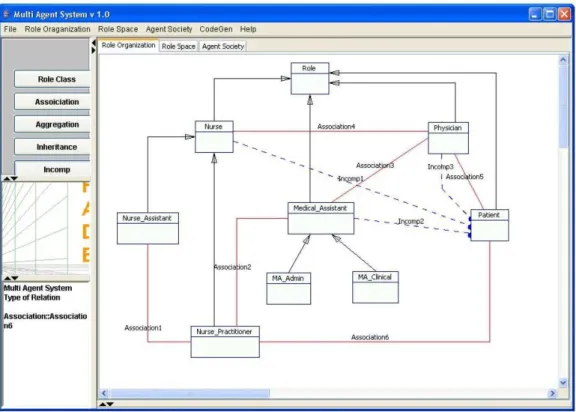Click split pane arrows above Multi Agent System text
The height and width of the screenshot is (412, 576).
pyautogui.click(x=10, y=278)
